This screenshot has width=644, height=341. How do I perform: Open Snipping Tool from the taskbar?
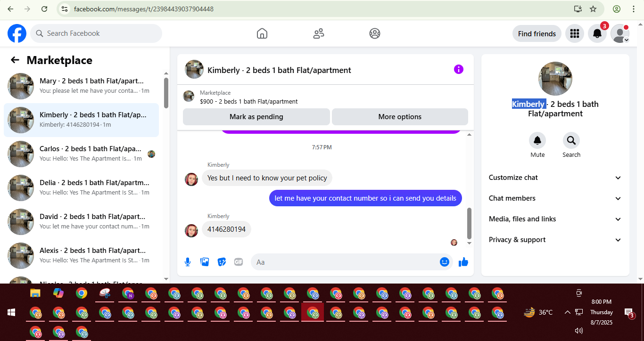point(105,293)
